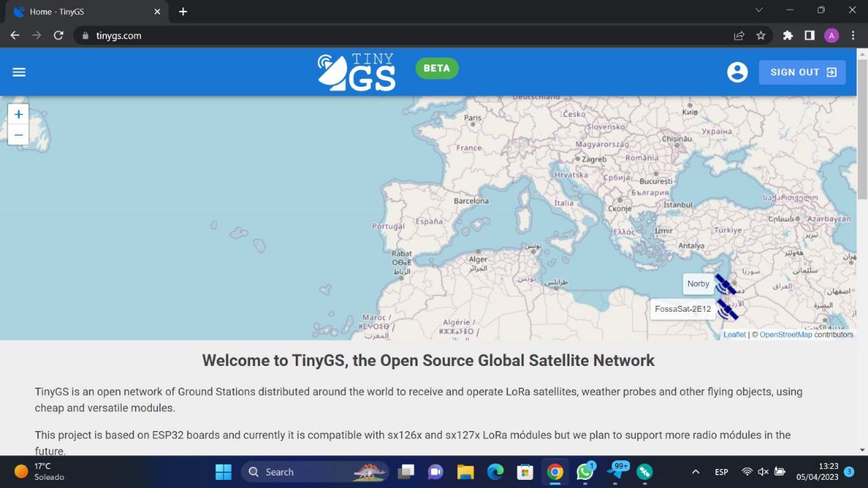The width and height of the screenshot is (868, 488).
Task: Show hidden system tray icons
Action: 695,472
